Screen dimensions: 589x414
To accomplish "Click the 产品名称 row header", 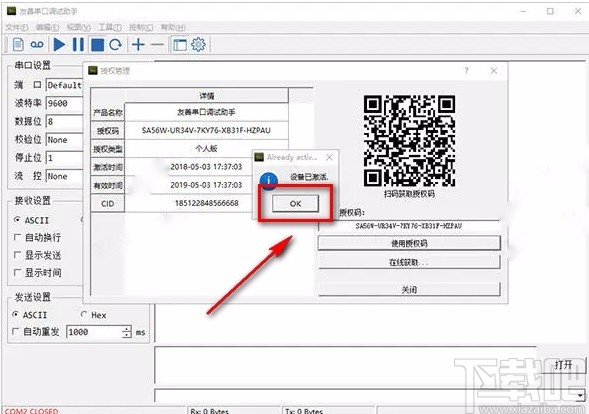I will (x=108, y=112).
